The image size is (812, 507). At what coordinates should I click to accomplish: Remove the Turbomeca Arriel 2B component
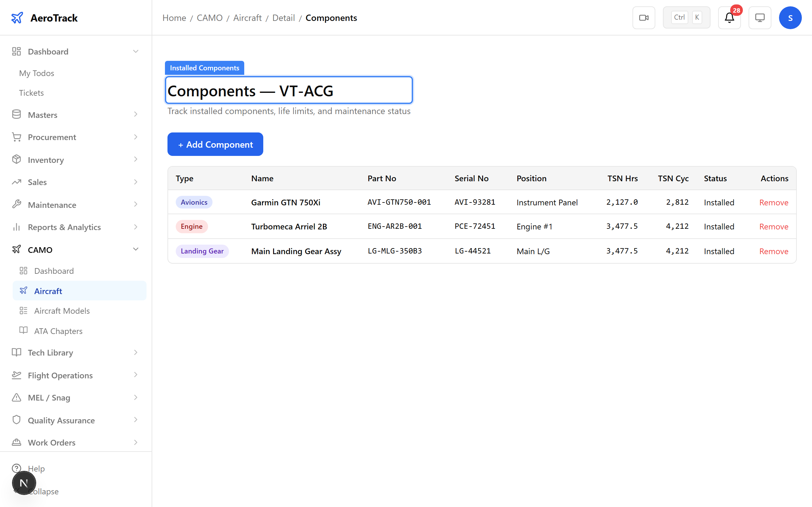[773, 227]
